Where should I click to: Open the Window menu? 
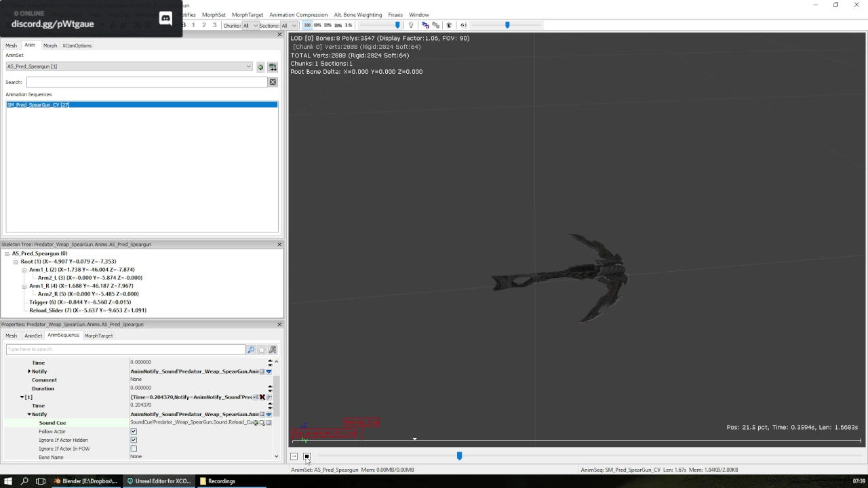click(418, 14)
